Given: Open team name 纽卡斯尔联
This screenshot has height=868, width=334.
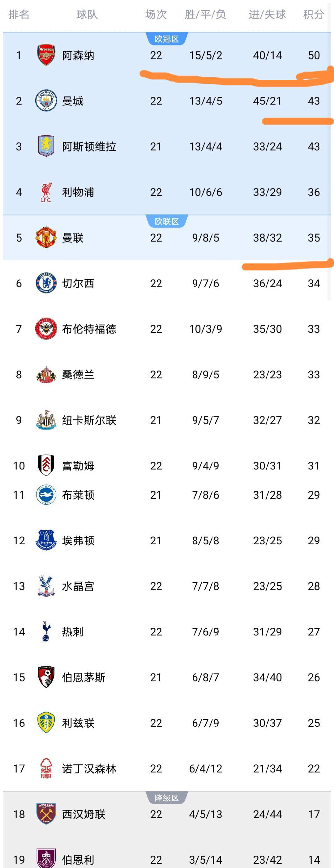Looking at the screenshot, I should click(89, 420).
